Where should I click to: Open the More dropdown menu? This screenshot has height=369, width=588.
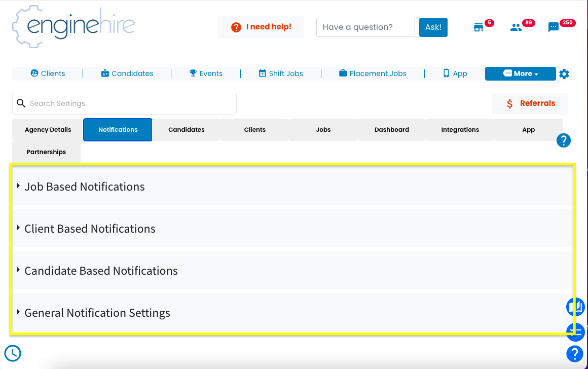coord(520,73)
